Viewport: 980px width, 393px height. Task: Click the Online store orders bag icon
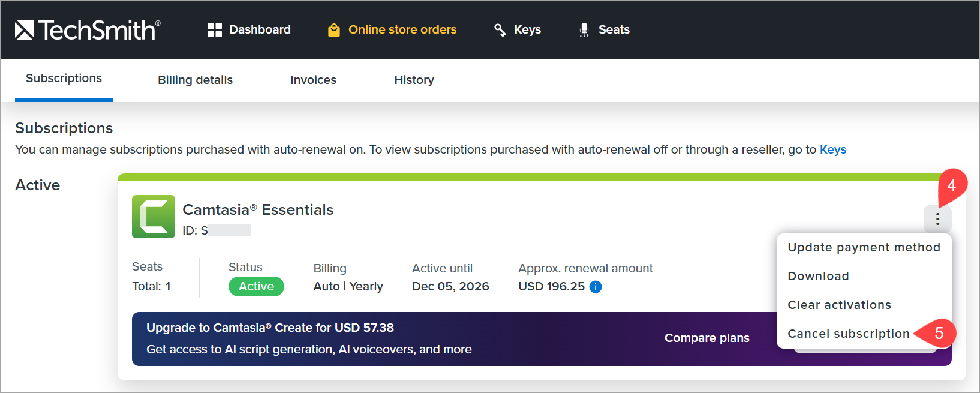[334, 30]
